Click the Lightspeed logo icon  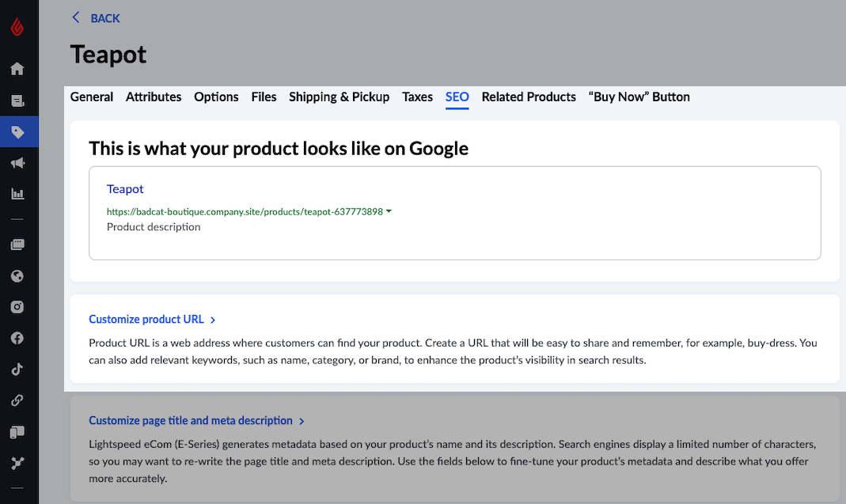click(17, 25)
